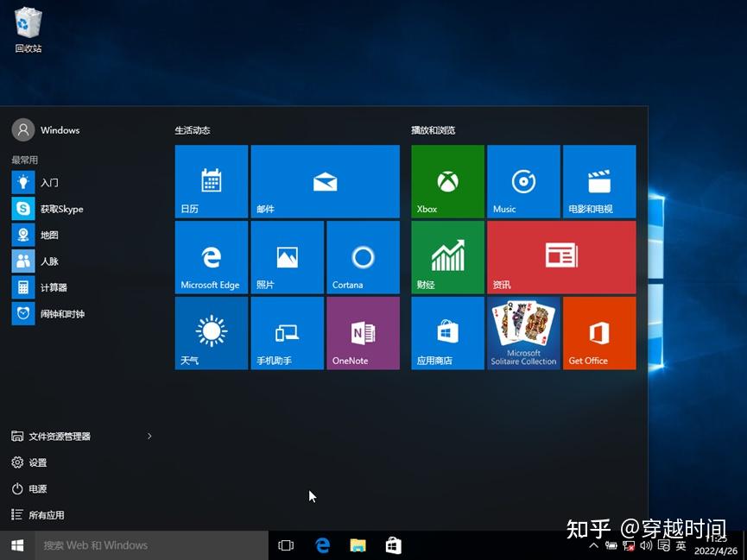Image resolution: width=747 pixels, height=560 pixels.
Task: Open 文件资源管理器 from Start menu
Action: coord(60,437)
